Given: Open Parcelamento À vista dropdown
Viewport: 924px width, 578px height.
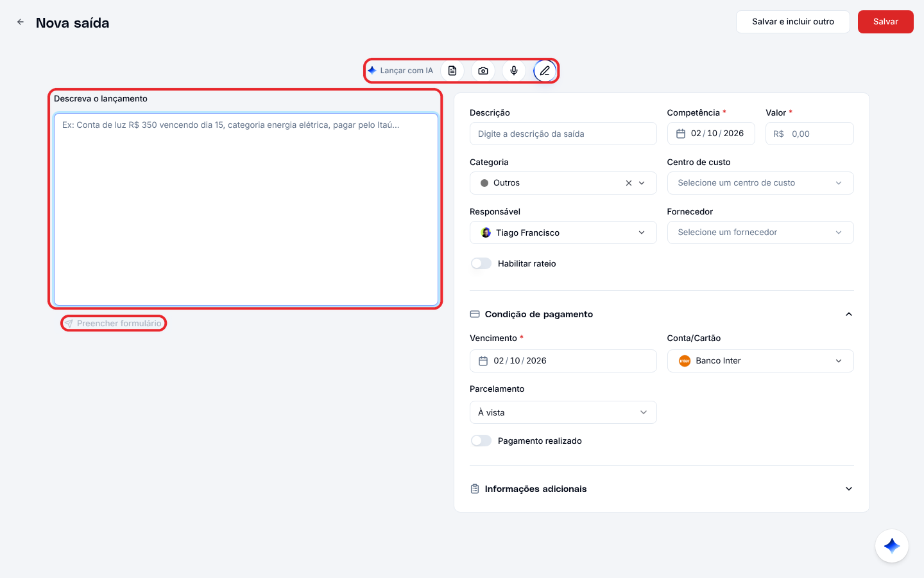Looking at the screenshot, I should 563,412.
